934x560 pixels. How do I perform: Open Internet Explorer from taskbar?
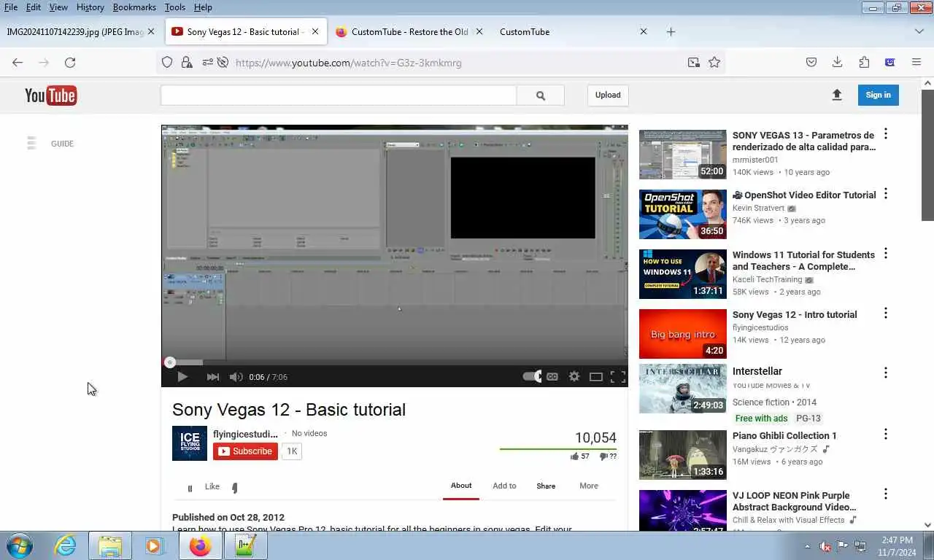pos(66,545)
